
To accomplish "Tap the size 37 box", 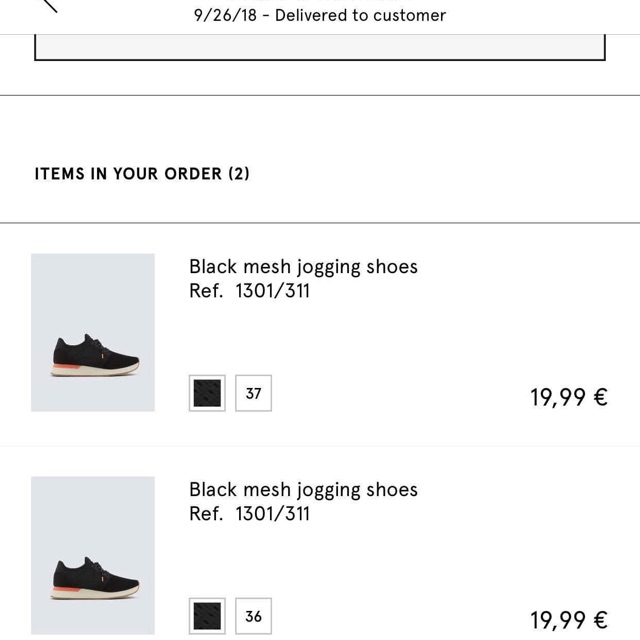I will click(x=254, y=393).
